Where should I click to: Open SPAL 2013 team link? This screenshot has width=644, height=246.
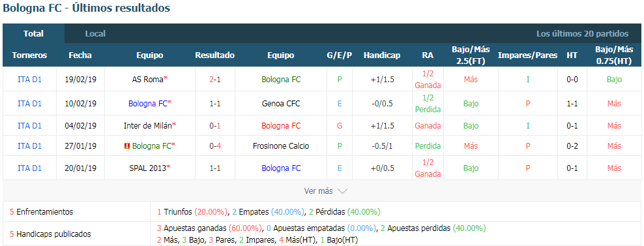coord(148,168)
